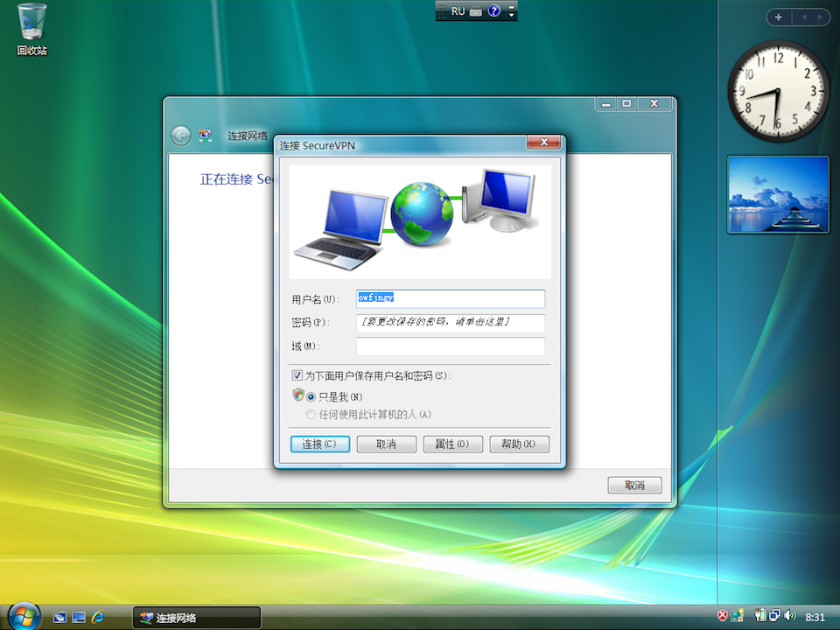Select the 'Me only' radio option
The image size is (840, 630).
[x=311, y=397]
